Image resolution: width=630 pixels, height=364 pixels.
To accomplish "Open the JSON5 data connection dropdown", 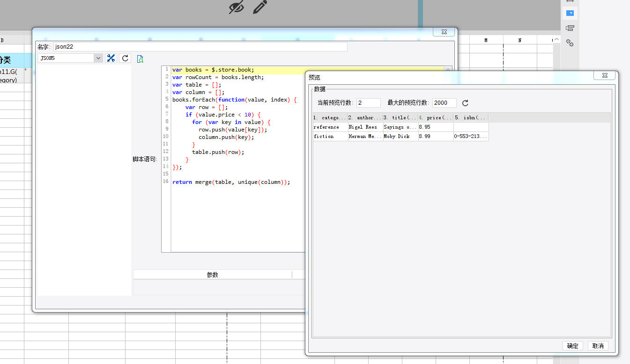I will tap(98, 58).
